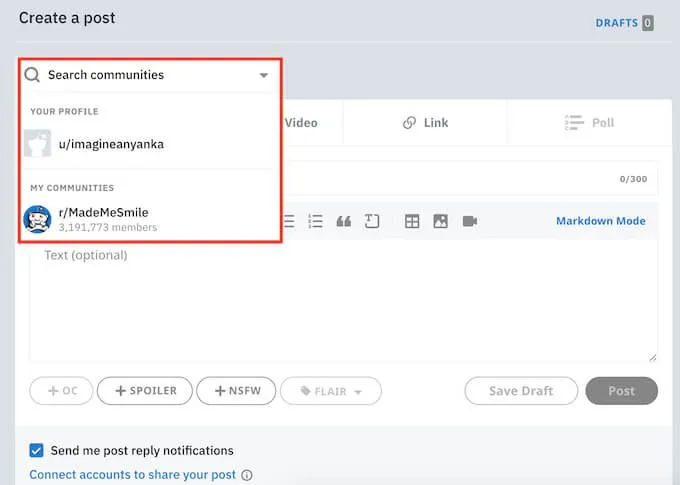Click the Post button

coord(621,391)
